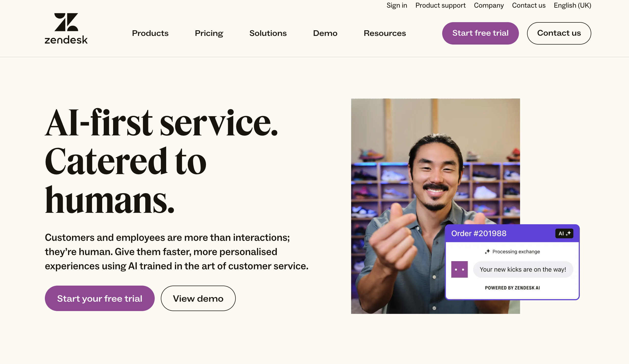Expand the Products menu
Screen dimensions: 629x364
(x=151, y=33)
